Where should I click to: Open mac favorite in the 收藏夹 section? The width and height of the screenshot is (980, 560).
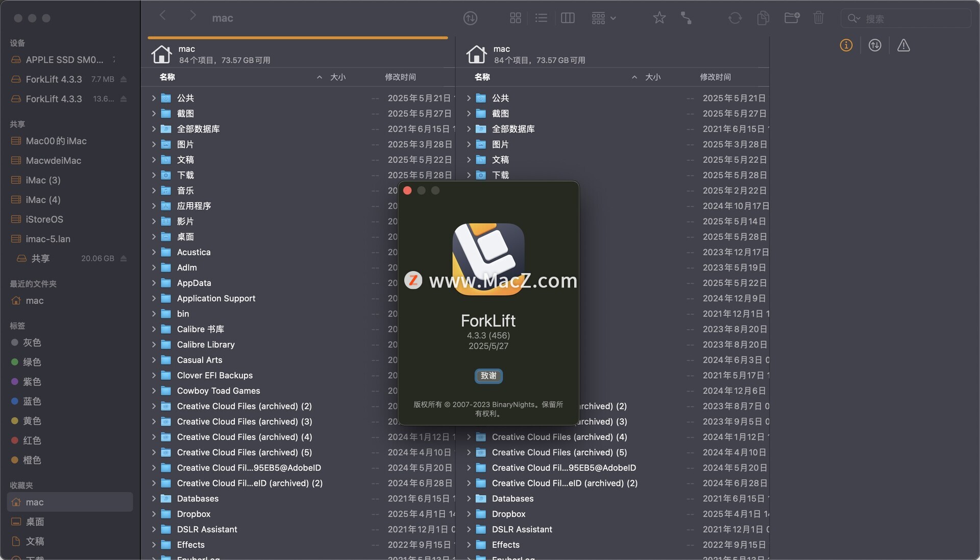tap(70, 502)
